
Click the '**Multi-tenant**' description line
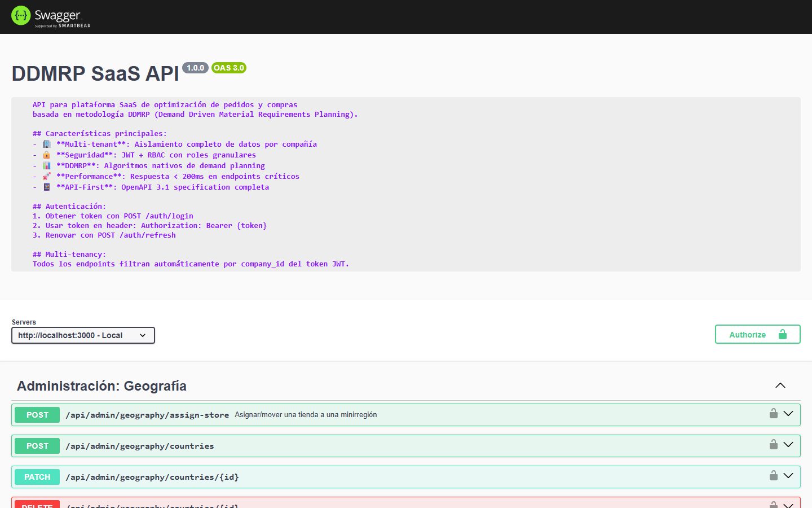click(175, 144)
